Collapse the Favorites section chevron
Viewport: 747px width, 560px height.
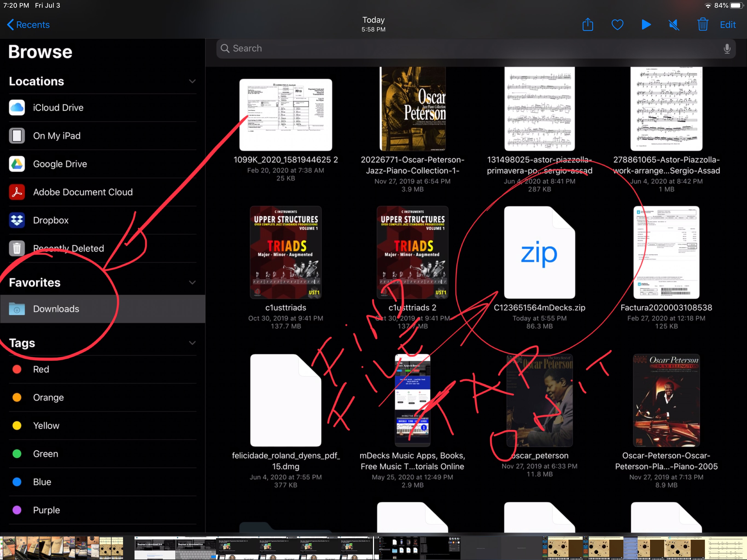click(192, 282)
